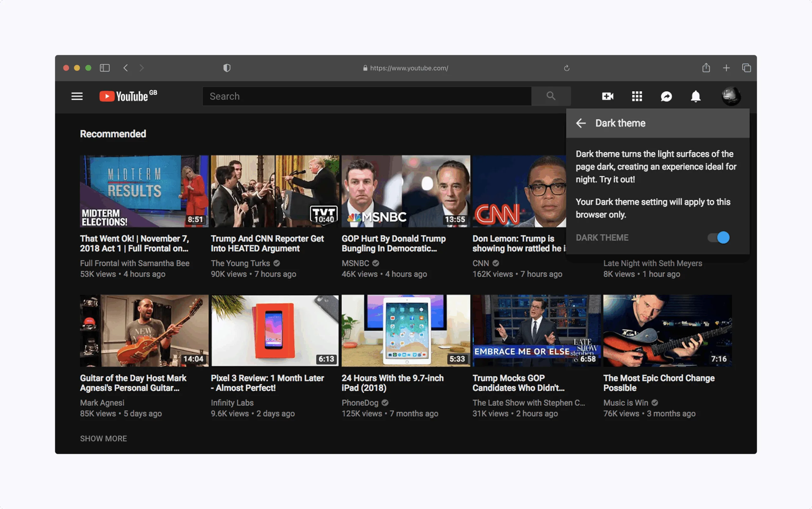Click The Young Turks verified badge
Viewport: 812px width, 509px height.
[276, 263]
